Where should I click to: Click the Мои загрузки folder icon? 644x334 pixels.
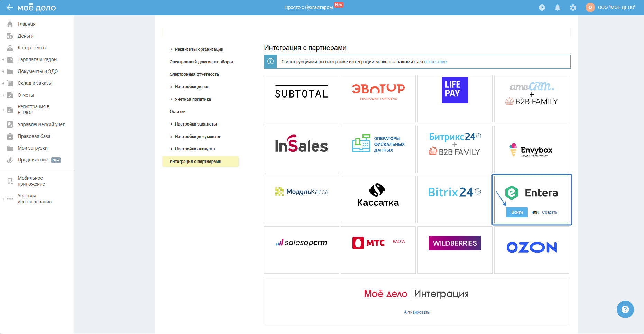pos(10,148)
